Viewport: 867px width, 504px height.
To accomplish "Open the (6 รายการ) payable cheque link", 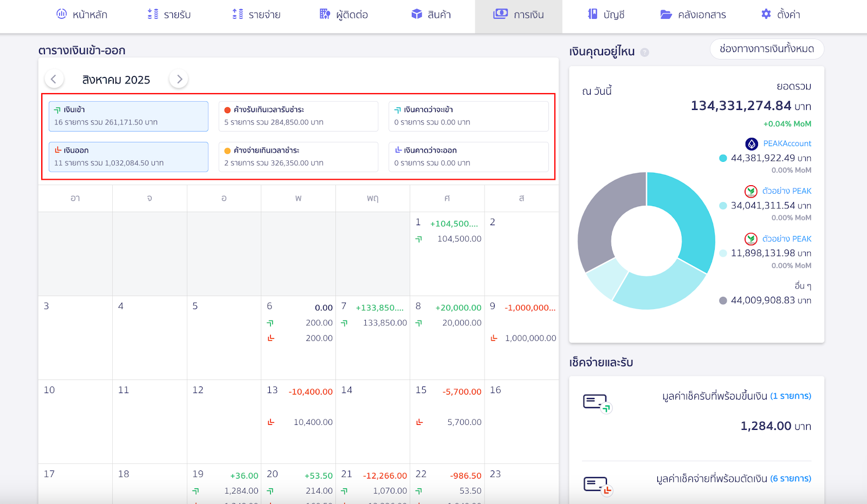I will 791,479.
